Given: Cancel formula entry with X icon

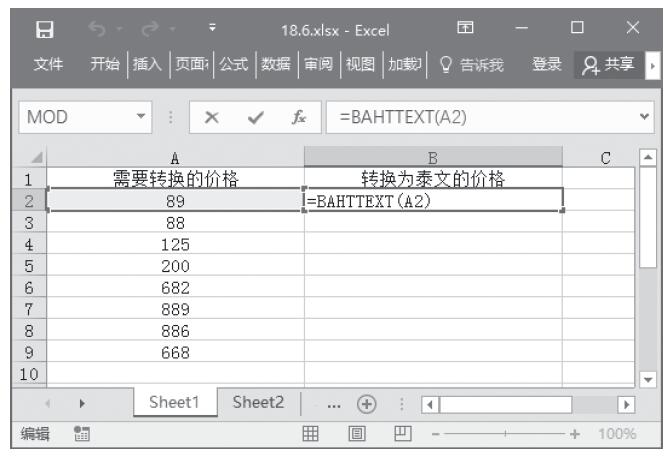Looking at the screenshot, I should click(211, 116).
